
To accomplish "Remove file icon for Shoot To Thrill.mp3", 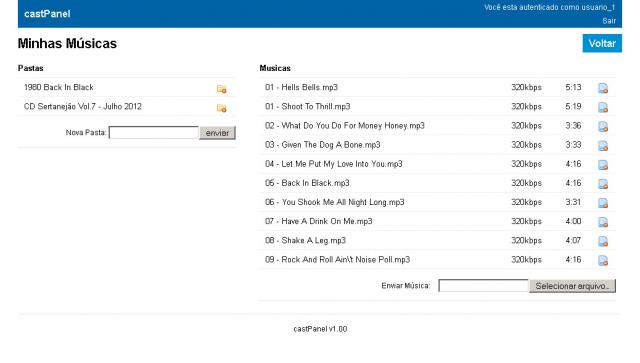I will [603, 107].
